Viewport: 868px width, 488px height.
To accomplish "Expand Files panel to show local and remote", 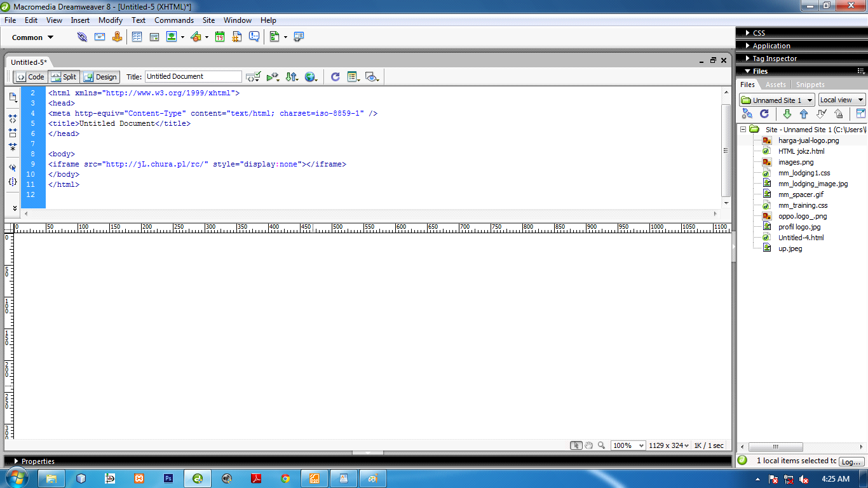I will click(860, 114).
